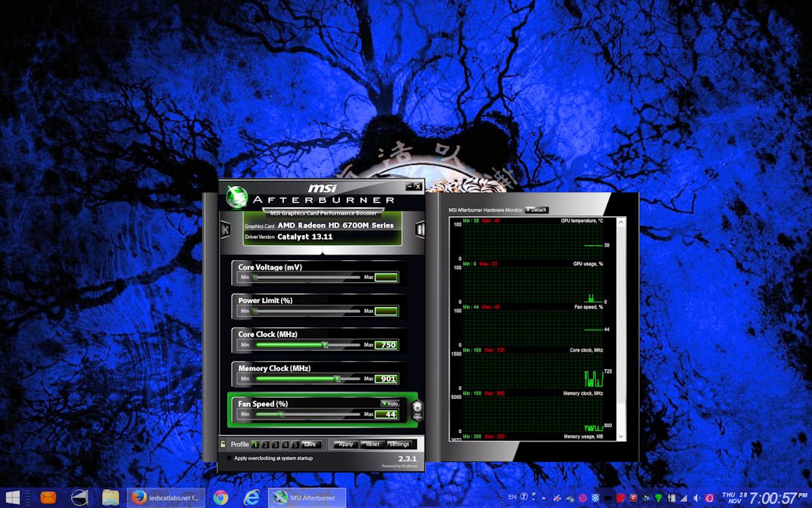
Task: Toggle the fan speed Auto button
Action: [390, 404]
